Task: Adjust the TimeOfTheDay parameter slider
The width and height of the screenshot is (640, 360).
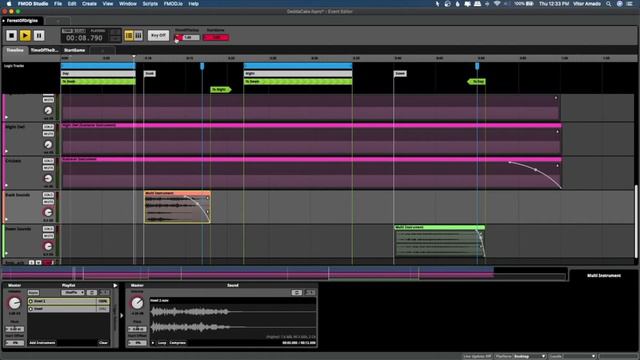Action: point(187,38)
